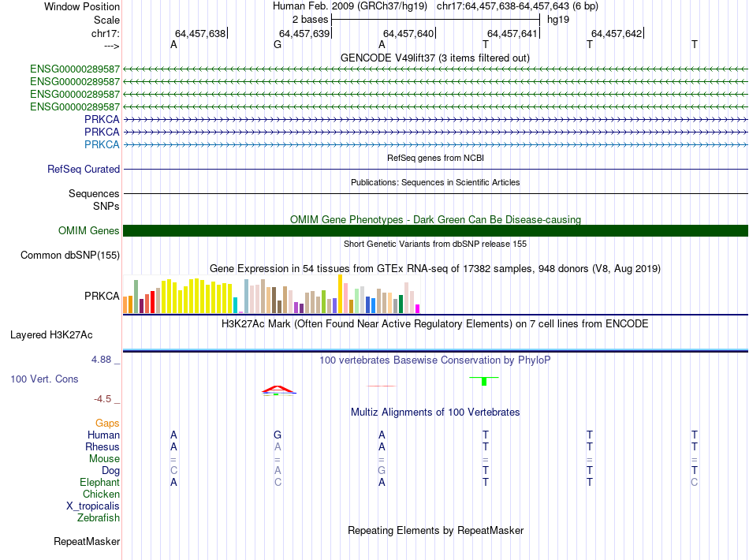Viewport: 749px width, 560px height.
Task: Click the Mouse alignment row label
Action: click(x=104, y=459)
